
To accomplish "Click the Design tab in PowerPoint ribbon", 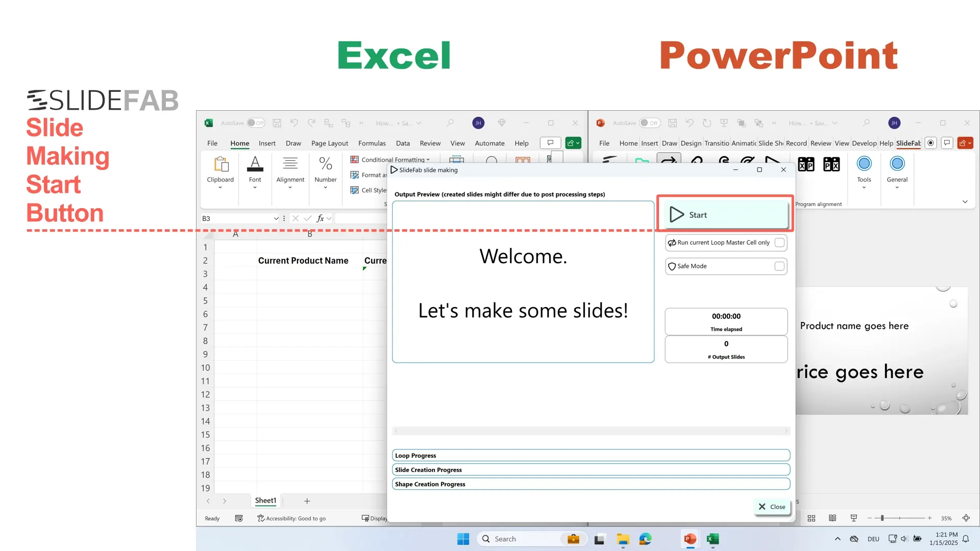I will [x=690, y=143].
